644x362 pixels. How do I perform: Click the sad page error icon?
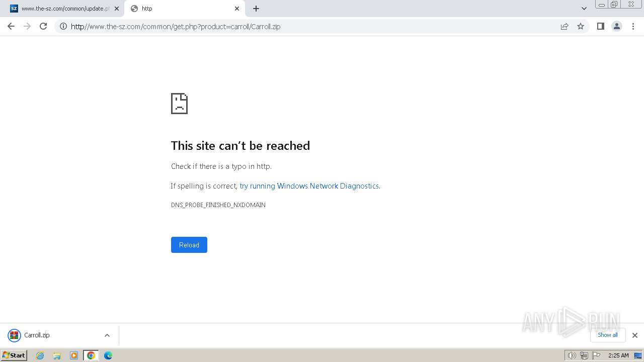click(179, 104)
